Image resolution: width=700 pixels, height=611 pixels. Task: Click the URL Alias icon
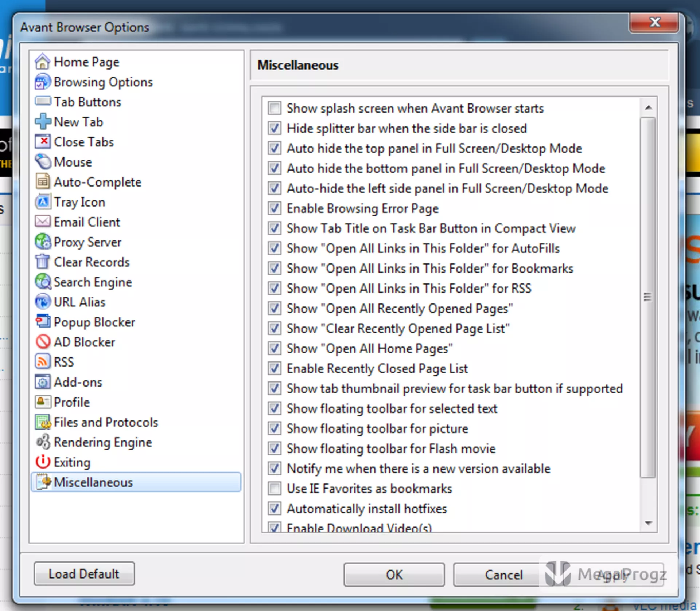(43, 302)
